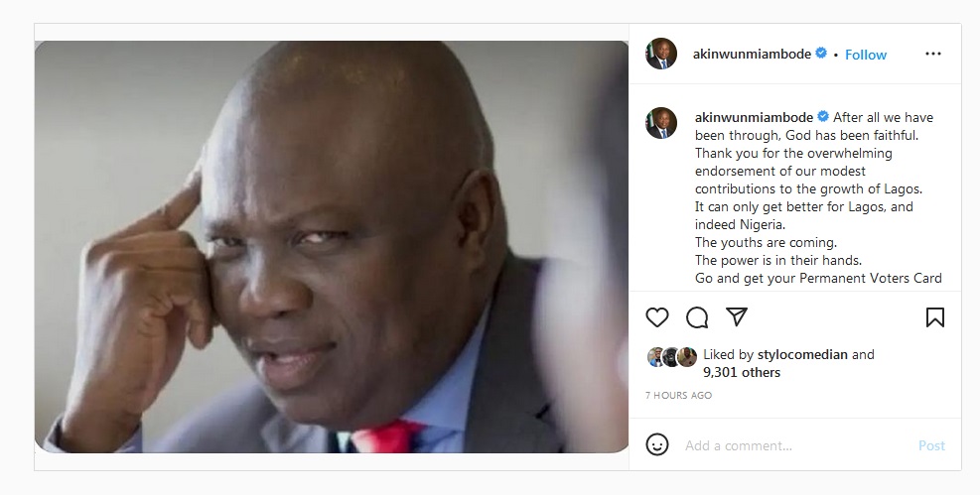View the 9,301 others who liked
Viewport: 980px width, 495px height.
(x=742, y=373)
